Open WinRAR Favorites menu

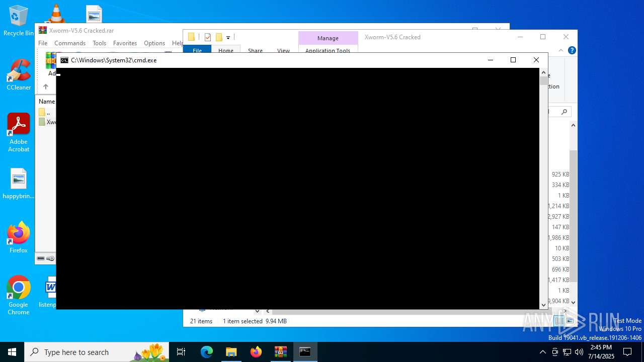[x=125, y=43]
